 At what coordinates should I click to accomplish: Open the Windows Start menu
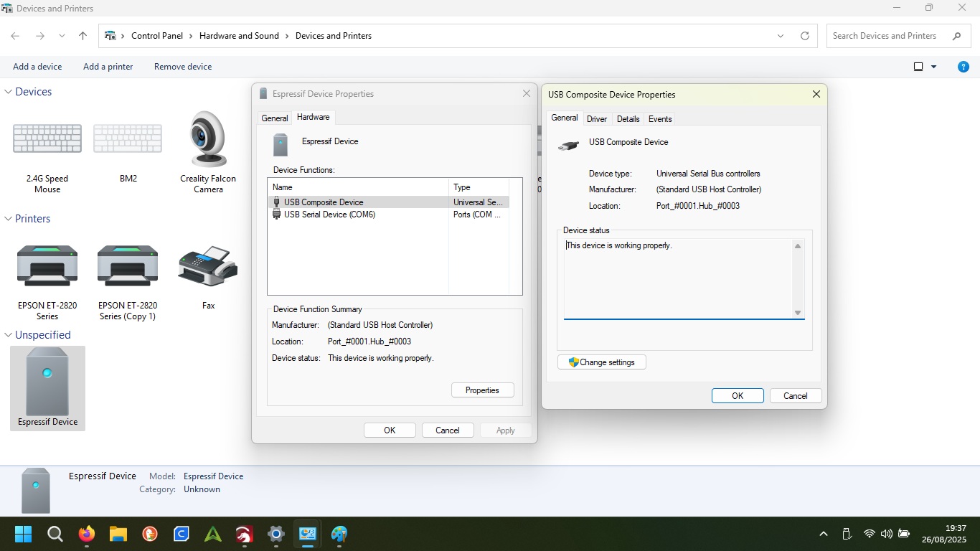pyautogui.click(x=23, y=534)
